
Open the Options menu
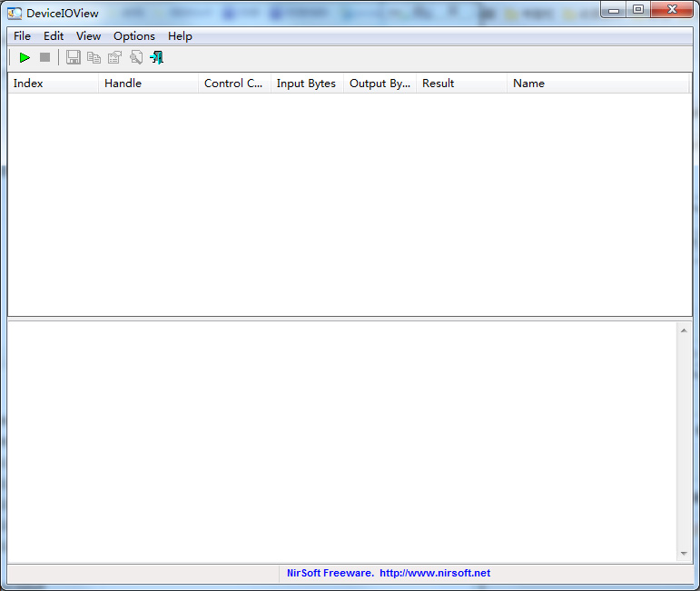point(134,36)
